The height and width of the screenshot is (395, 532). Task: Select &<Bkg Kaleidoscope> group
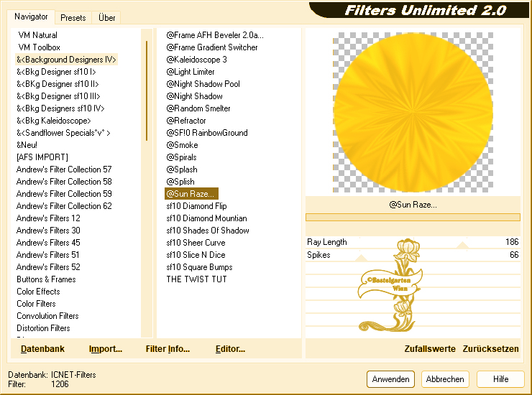click(x=54, y=121)
